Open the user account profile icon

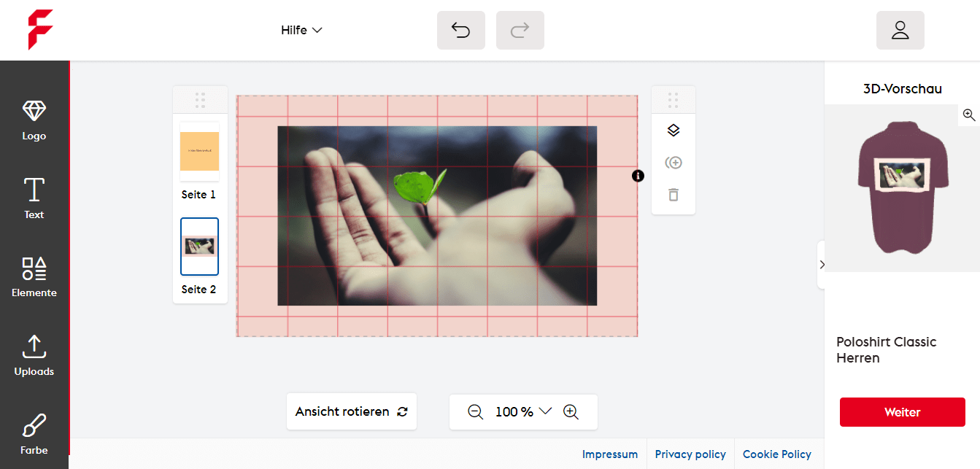(900, 31)
